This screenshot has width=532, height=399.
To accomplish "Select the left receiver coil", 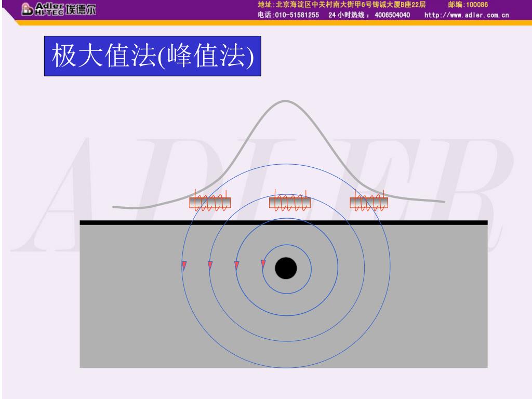I will [x=210, y=202].
